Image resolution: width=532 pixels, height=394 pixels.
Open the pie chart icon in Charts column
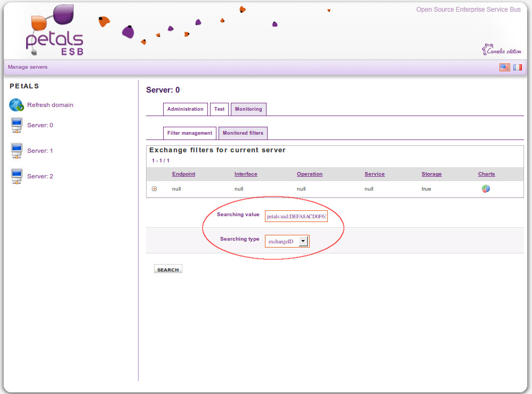coord(486,189)
